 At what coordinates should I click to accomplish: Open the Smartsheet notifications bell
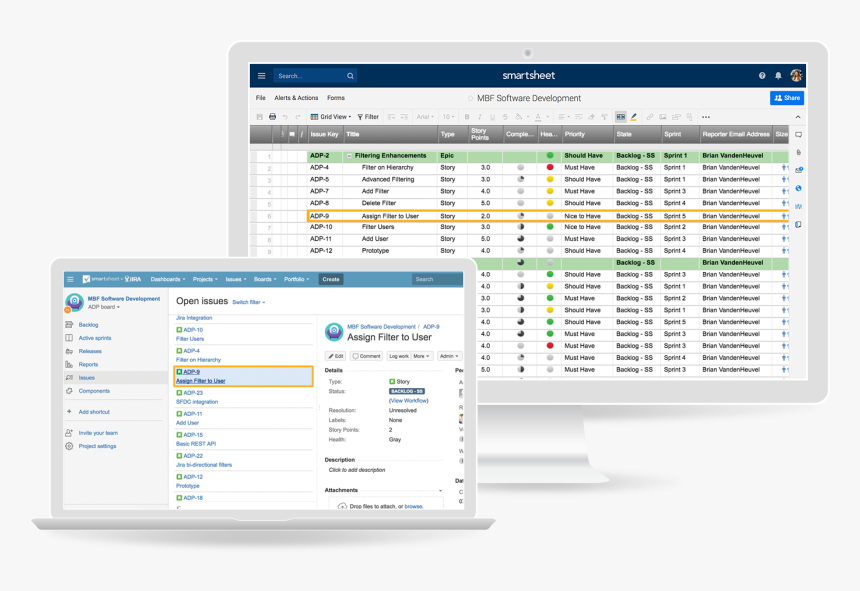778,76
